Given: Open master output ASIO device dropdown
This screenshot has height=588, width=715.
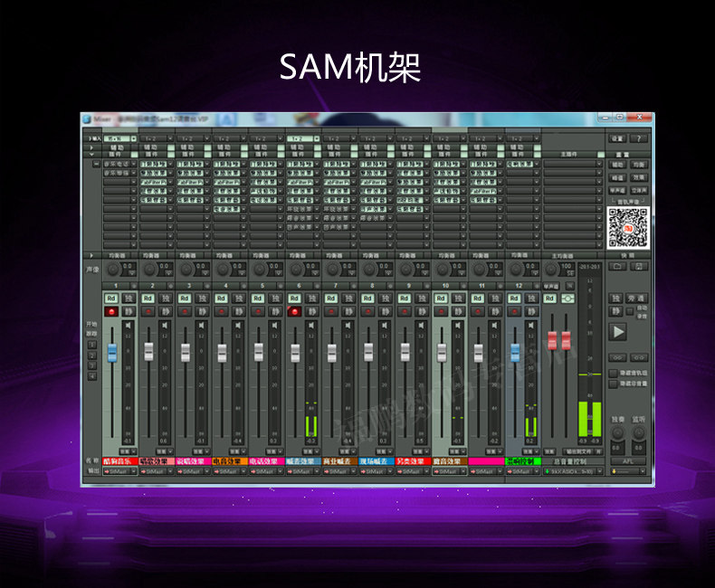Looking at the screenshot, I should pyautogui.click(x=573, y=471).
